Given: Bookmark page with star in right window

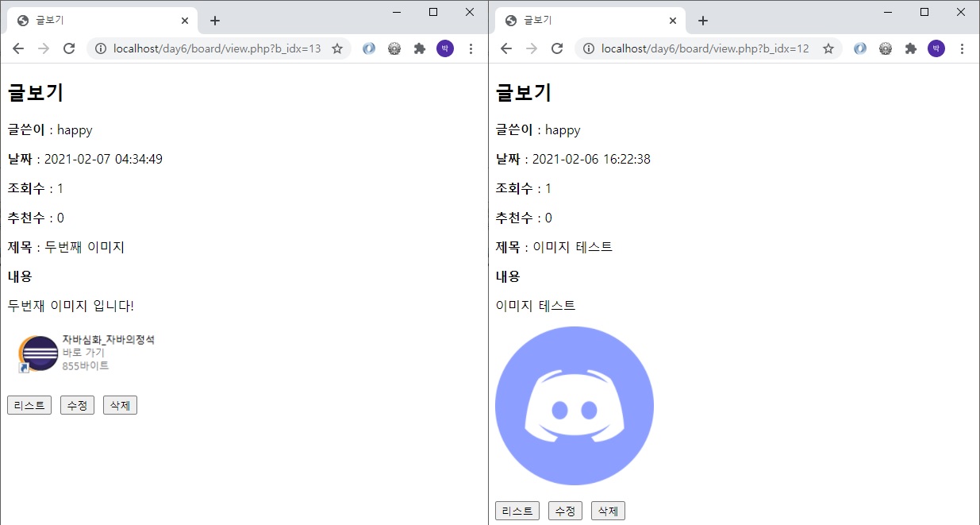Looking at the screenshot, I should (828, 48).
